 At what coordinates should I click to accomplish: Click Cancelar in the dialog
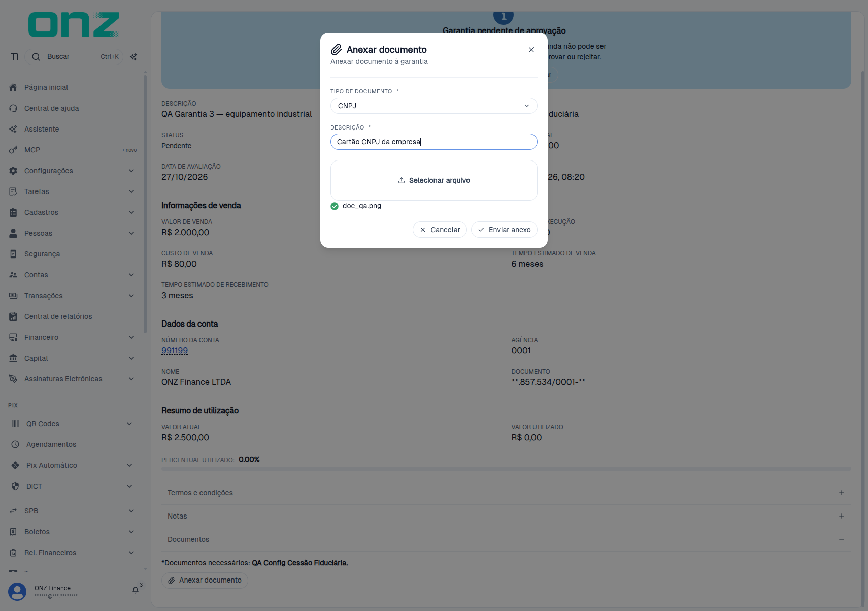(440, 230)
